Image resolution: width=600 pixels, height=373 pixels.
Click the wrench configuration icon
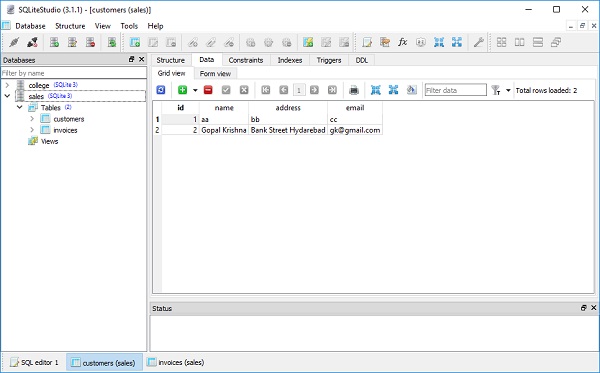[478, 42]
